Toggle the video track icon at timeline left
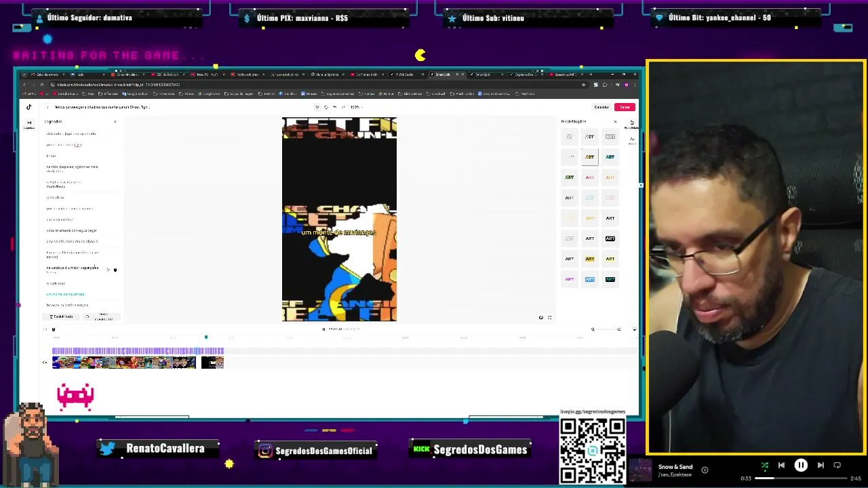Screen dimensions: 868x488 (x=45, y=363)
